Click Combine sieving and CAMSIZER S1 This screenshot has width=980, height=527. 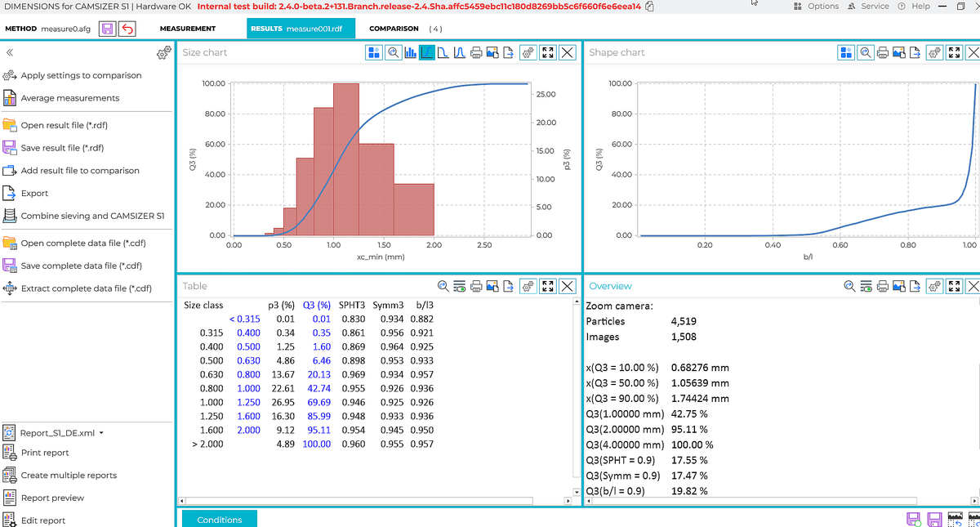coord(92,217)
